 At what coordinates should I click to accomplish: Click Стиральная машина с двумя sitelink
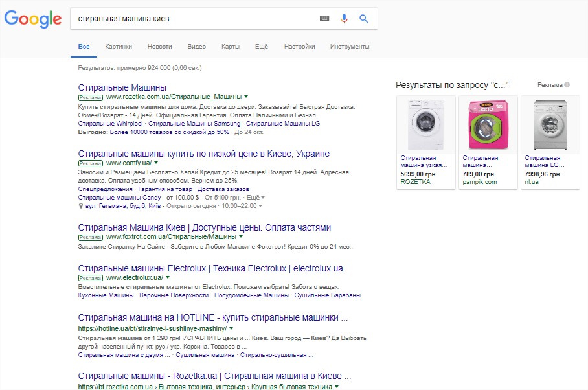(x=124, y=355)
